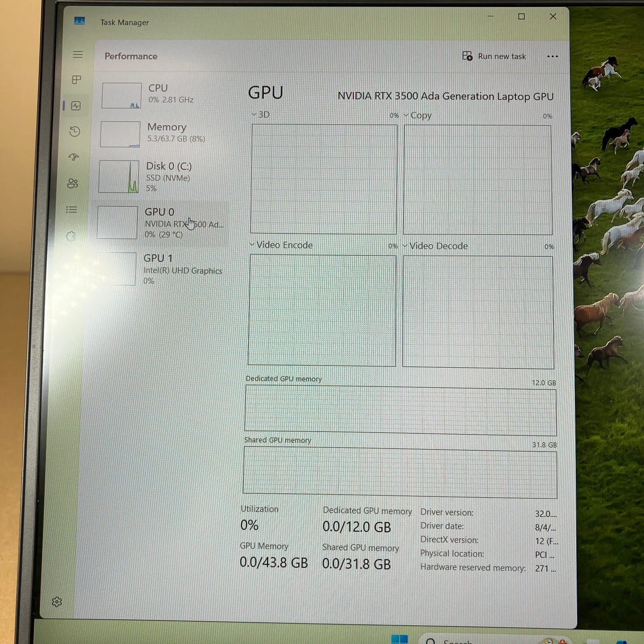The height and width of the screenshot is (644, 644).
Task: Expand the Video Encode graph dropdown
Action: click(x=253, y=245)
